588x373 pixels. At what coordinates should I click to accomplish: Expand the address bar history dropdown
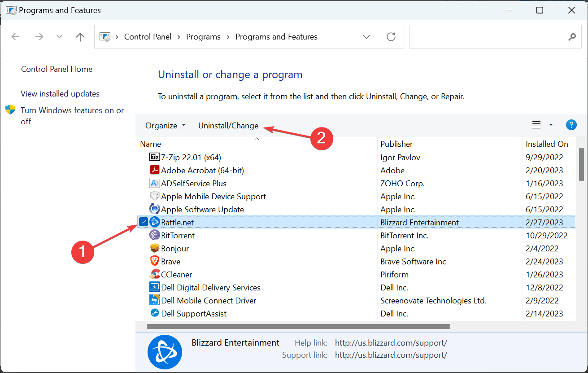click(x=366, y=37)
